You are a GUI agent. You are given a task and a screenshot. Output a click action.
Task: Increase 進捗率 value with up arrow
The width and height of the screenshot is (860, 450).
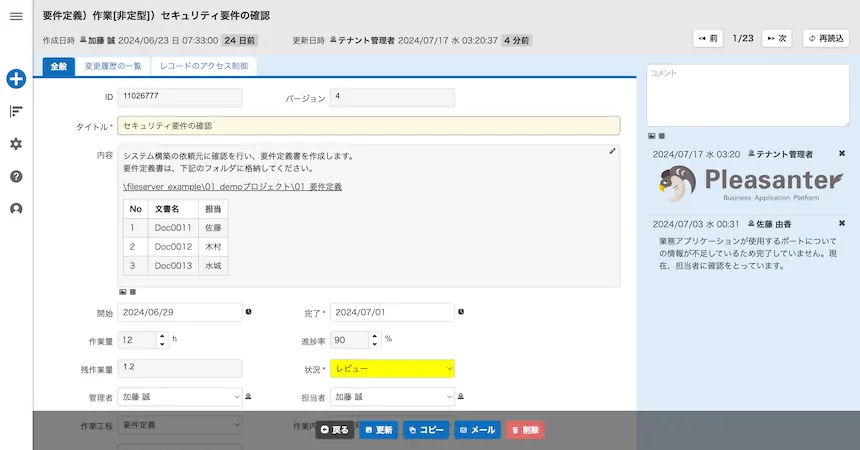[374, 336]
